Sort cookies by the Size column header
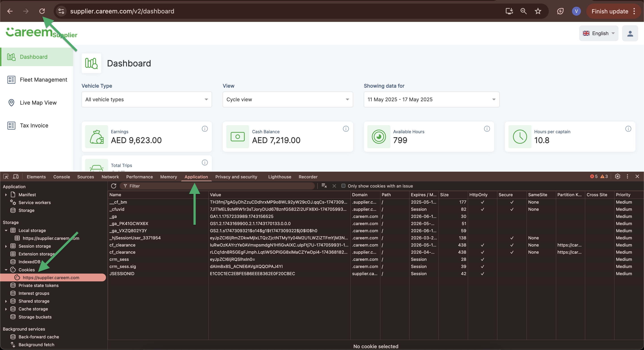The image size is (644, 350). pos(453,195)
